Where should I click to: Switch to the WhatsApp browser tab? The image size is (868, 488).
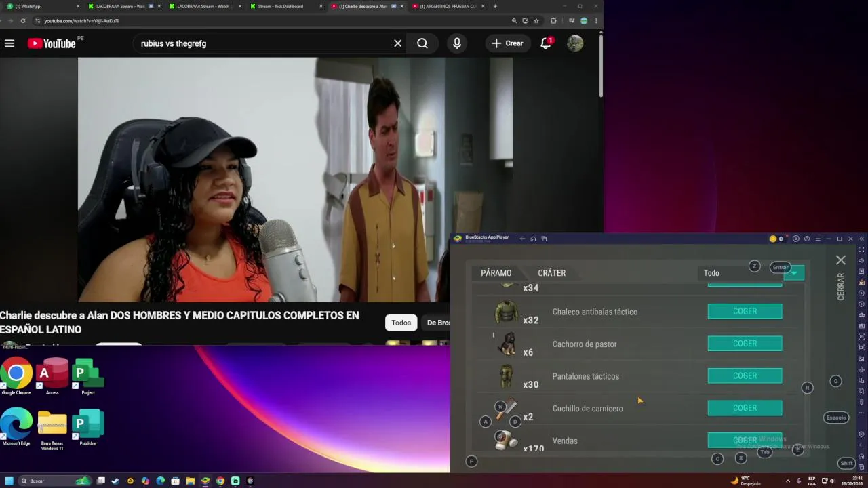[x=42, y=6]
